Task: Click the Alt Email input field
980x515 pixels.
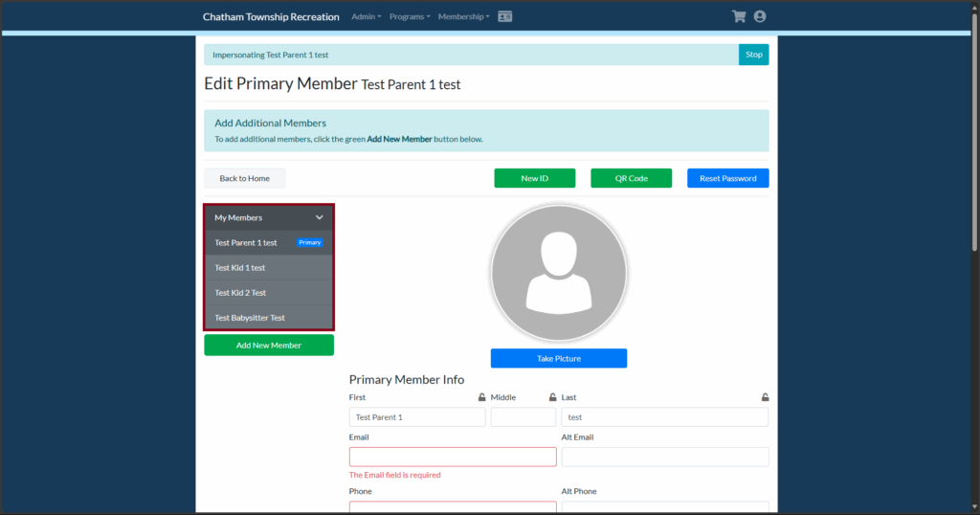Action: pyautogui.click(x=664, y=457)
